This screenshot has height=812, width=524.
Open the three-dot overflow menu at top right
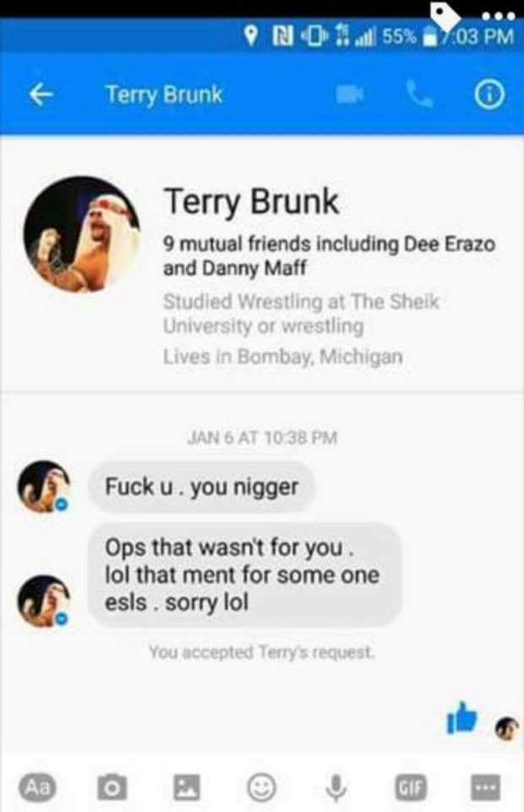pyautogui.click(x=498, y=15)
